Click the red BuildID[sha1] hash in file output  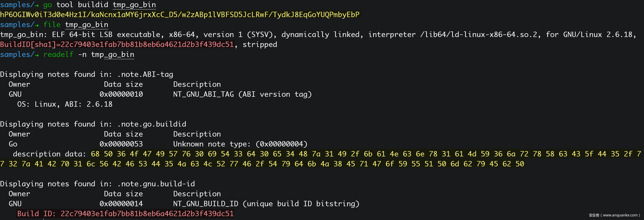(x=117, y=45)
